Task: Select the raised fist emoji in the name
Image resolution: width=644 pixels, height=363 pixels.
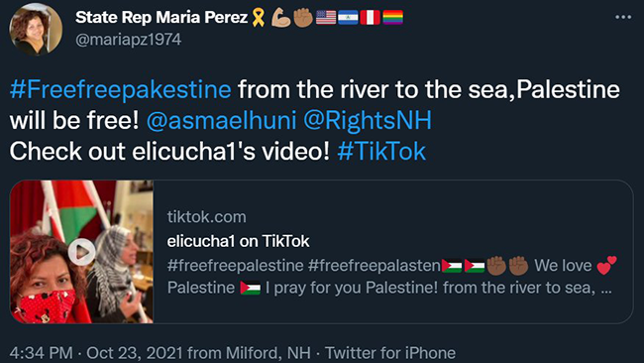Action: 303,18
